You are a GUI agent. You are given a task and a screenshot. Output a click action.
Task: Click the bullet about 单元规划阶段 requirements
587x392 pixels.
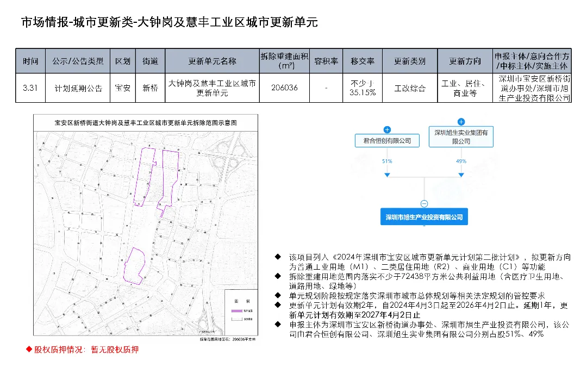click(417, 296)
